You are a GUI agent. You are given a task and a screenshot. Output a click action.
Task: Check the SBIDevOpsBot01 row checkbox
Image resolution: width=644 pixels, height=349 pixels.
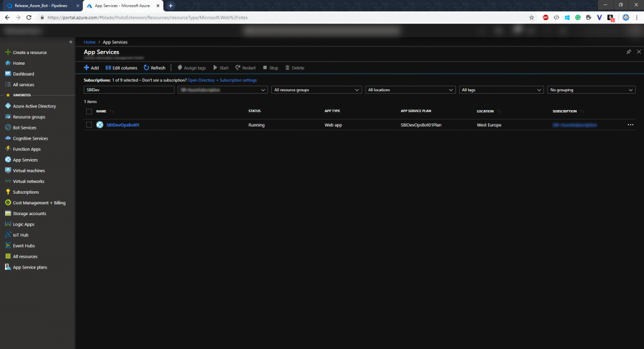click(x=89, y=125)
